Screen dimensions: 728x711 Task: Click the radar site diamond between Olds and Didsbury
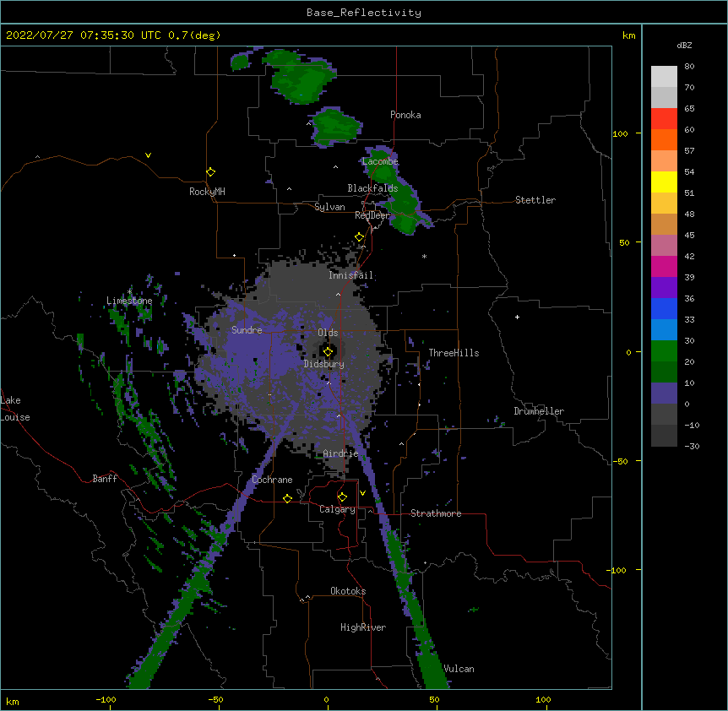[329, 351]
